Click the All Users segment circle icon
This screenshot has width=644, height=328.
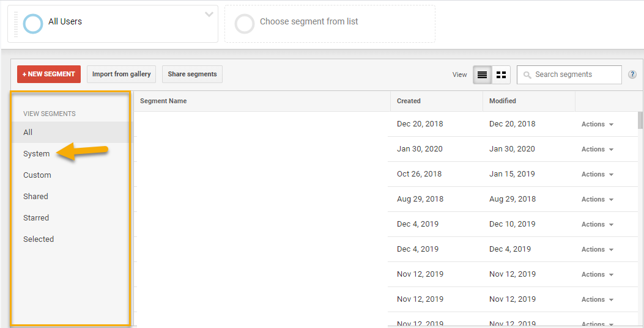click(x=33, y=23)
